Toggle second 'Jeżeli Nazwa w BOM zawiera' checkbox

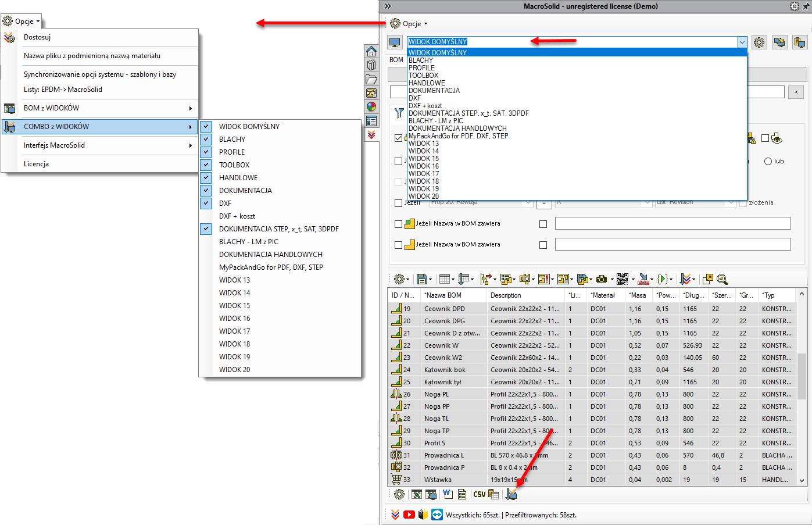coord(398,245)
